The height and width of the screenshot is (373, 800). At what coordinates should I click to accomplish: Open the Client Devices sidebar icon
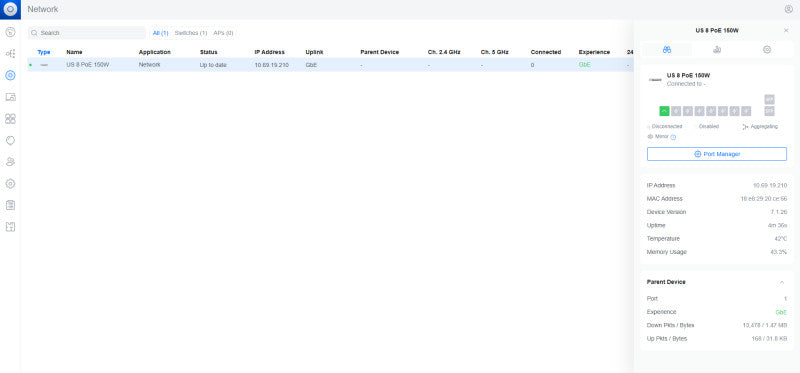click(10, 97)
